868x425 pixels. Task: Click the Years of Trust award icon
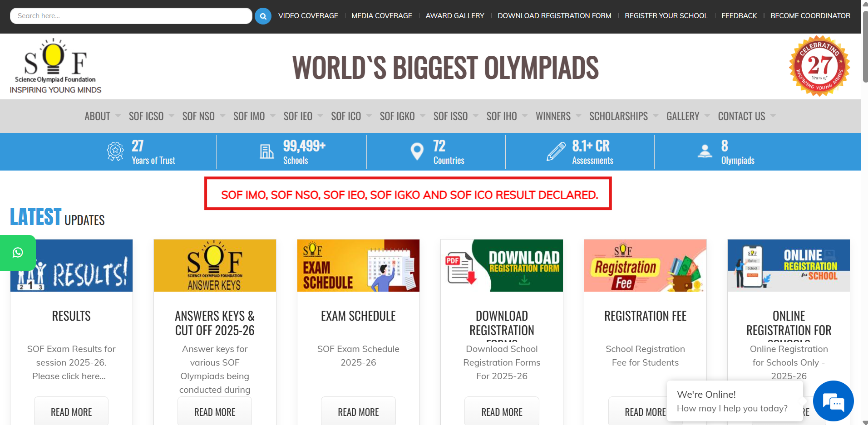point(115,151)
